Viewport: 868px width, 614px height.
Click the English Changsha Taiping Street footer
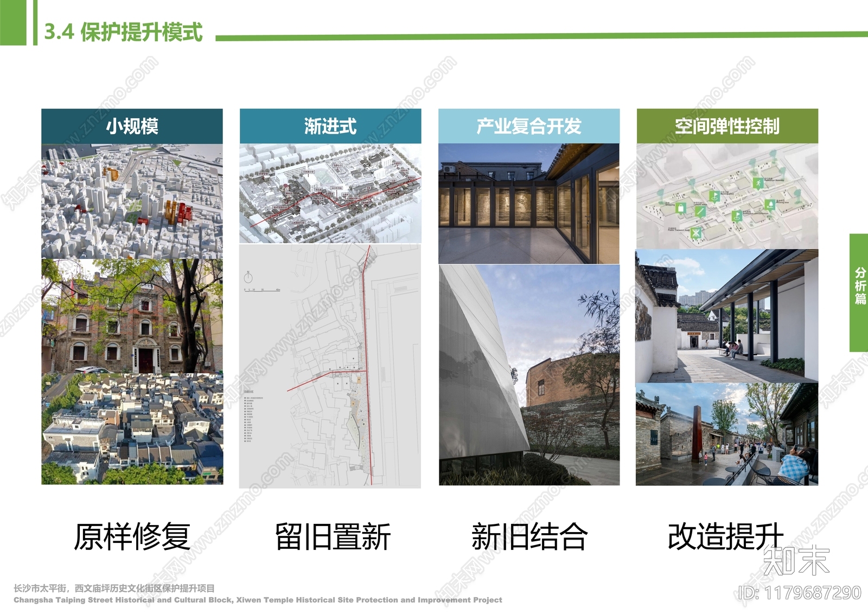[258, 600]
